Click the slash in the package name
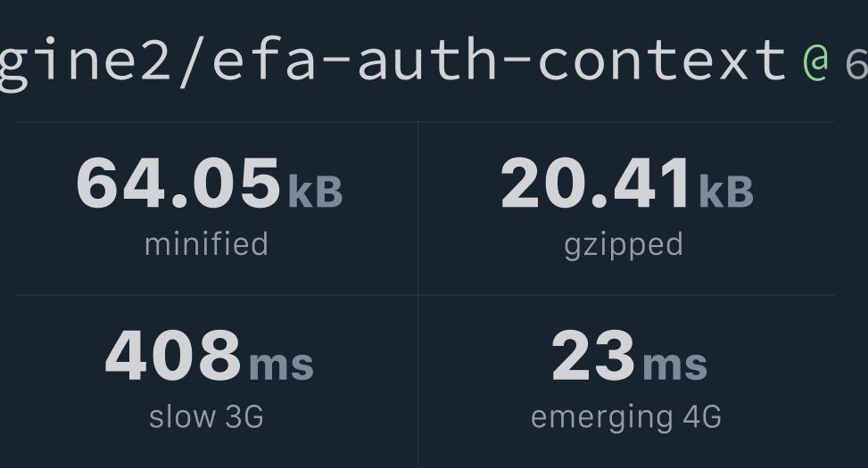This screenshot has height=468, width=868. [x=192, y=60]
